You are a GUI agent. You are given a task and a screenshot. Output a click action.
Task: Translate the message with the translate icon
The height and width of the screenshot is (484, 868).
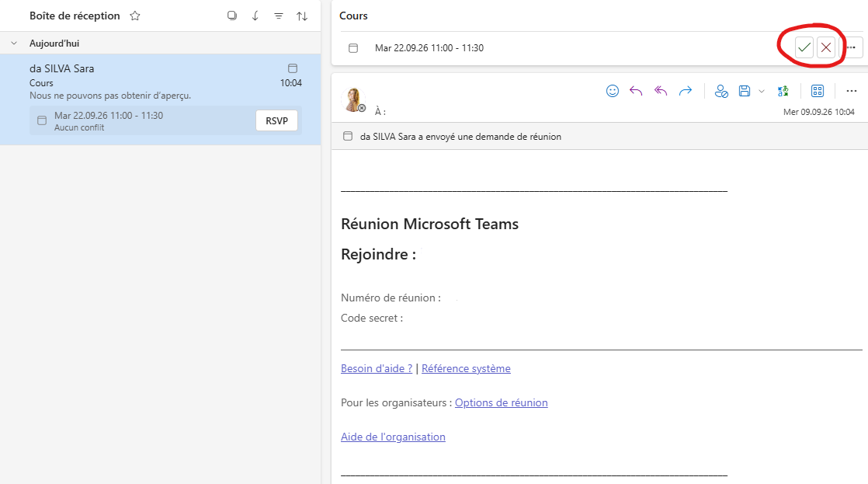pos(783,91)
